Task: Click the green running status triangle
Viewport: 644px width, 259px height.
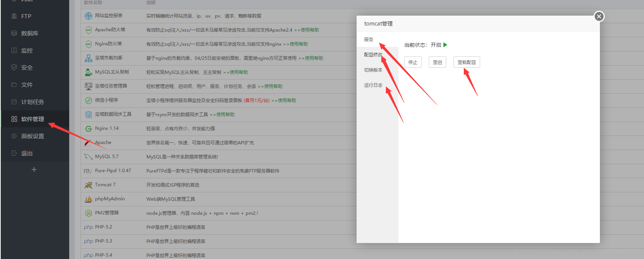Action: pos(445,45)
